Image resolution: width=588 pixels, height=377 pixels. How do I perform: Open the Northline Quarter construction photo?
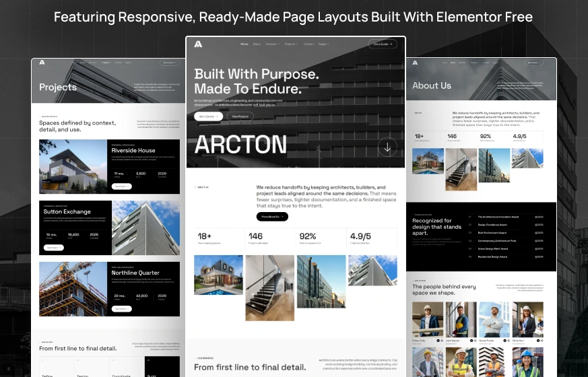(x=73, y=289)
